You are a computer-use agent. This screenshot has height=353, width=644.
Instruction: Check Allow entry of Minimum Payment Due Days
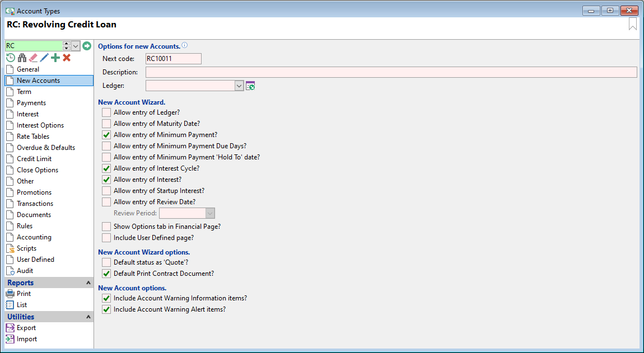click(x=106, y=146)
